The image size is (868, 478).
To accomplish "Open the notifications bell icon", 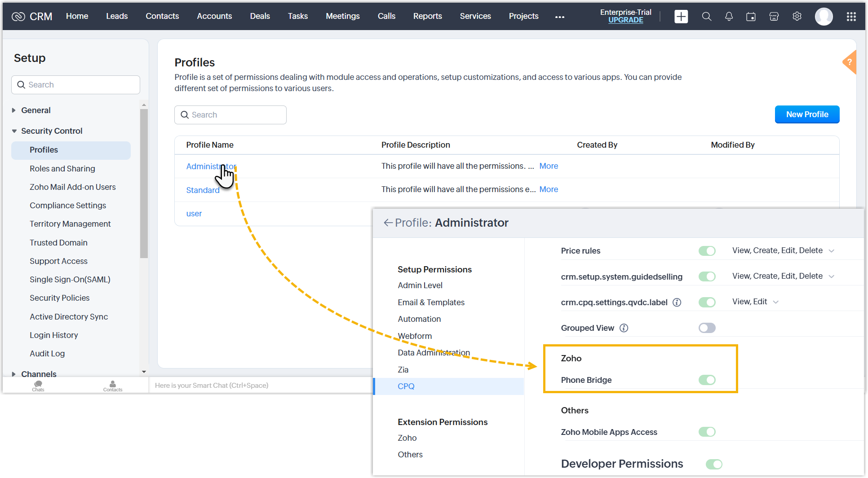I will (x=729, y=17).
